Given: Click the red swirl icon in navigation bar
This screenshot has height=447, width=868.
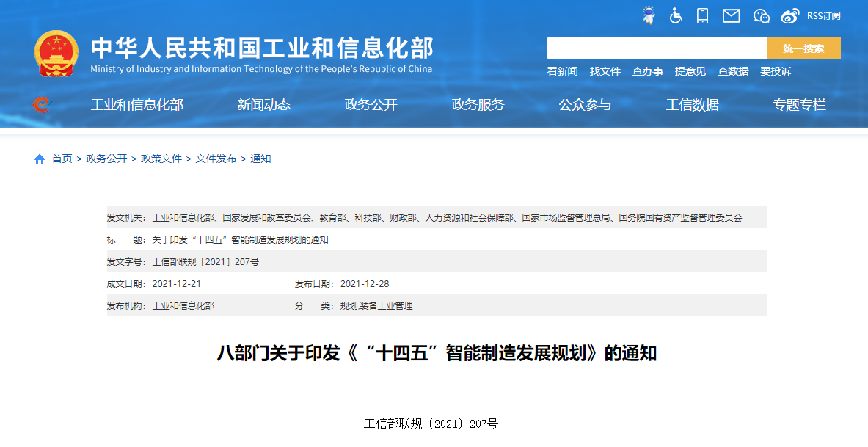Looking at the screenshot, I should 42,104.
